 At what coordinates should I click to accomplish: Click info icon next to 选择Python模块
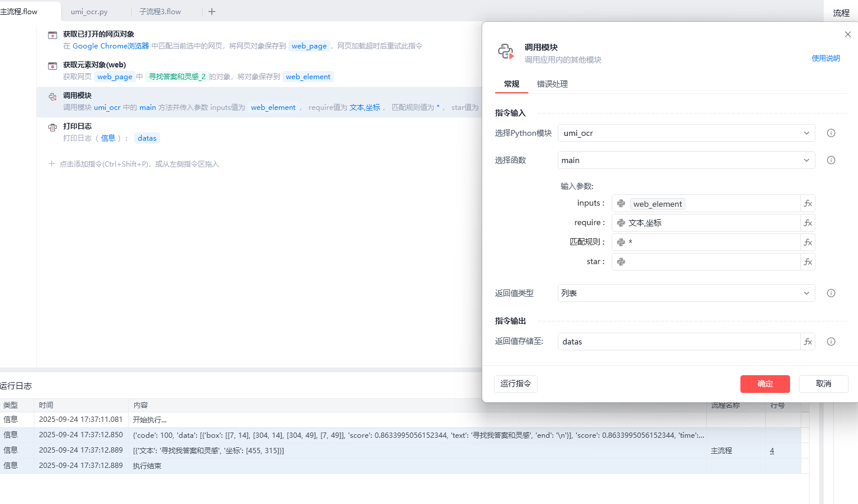coord(831,133)
